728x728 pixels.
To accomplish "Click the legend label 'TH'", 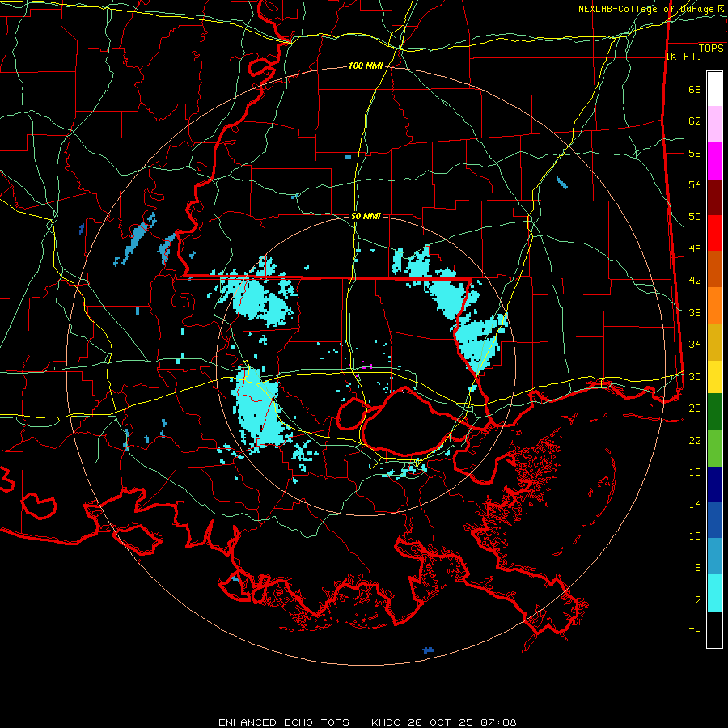I will pos(695,632).
